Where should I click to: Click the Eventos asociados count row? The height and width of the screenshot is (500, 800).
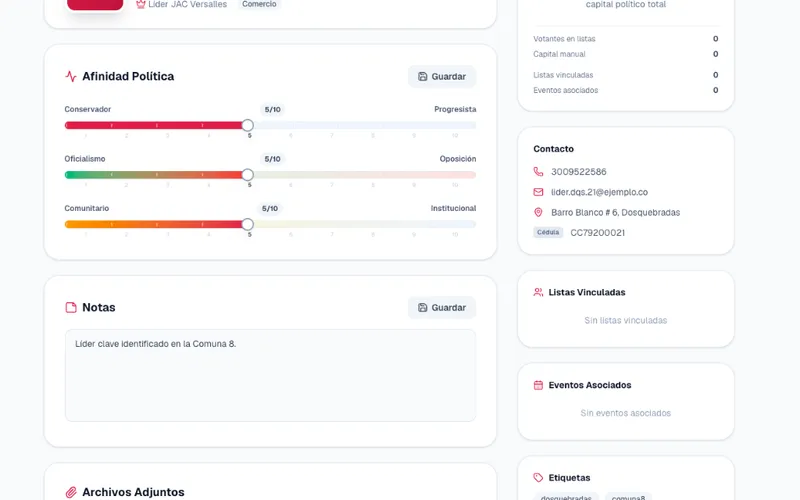(626, 90)
